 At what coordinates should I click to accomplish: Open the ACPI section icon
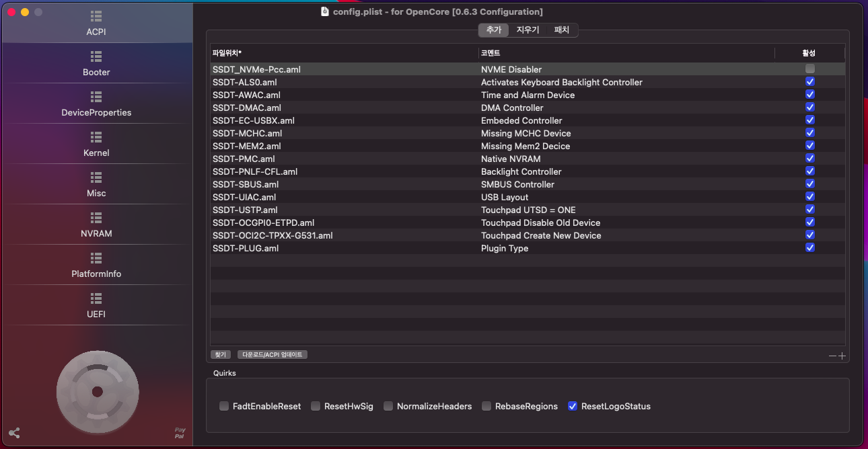tap(96, 15)
